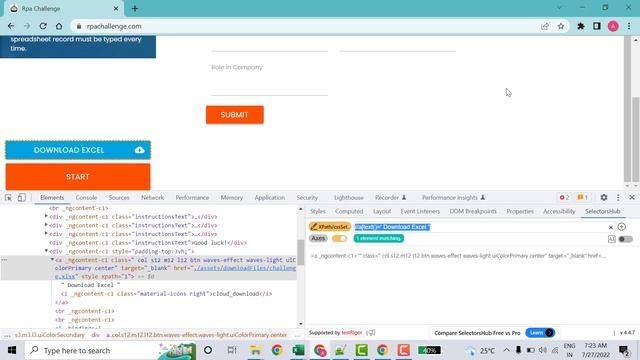Open DevTools more options menu
The height and width of the screenshot is (360, 640).
point(618,198)
